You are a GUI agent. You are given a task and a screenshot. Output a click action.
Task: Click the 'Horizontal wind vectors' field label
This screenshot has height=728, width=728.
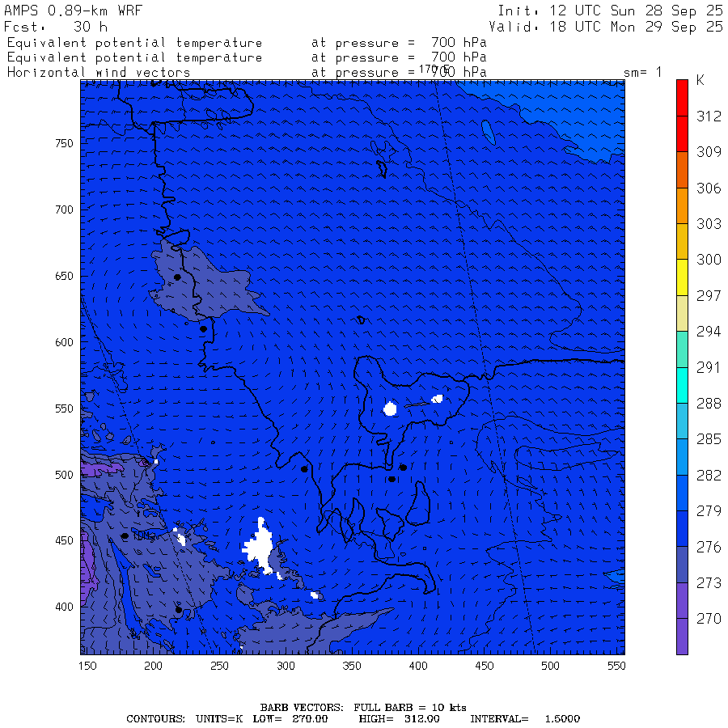pyautogui.click(x=99, y=73)
